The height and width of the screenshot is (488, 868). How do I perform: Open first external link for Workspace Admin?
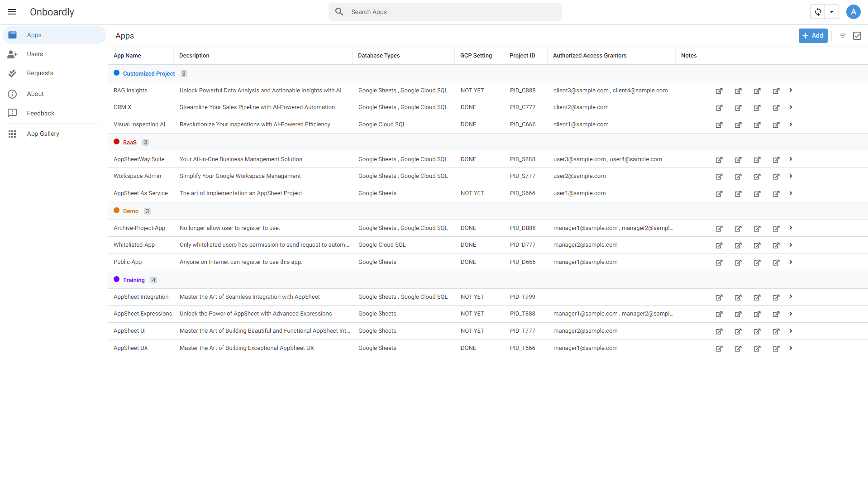(719, 177)
